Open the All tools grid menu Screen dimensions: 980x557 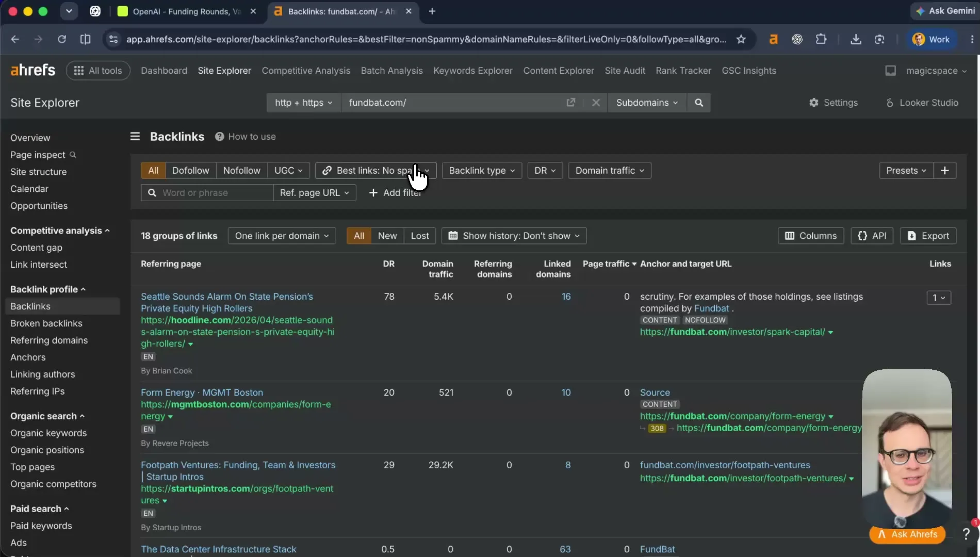pyautogui.click(x=98, y=71)
